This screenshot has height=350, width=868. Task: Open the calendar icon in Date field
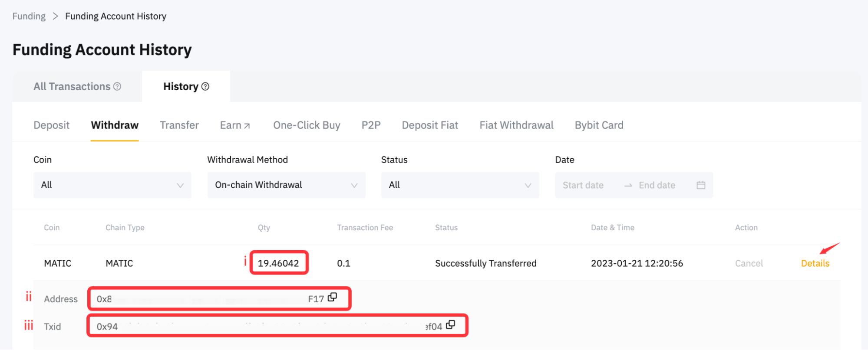pos(700,185)
